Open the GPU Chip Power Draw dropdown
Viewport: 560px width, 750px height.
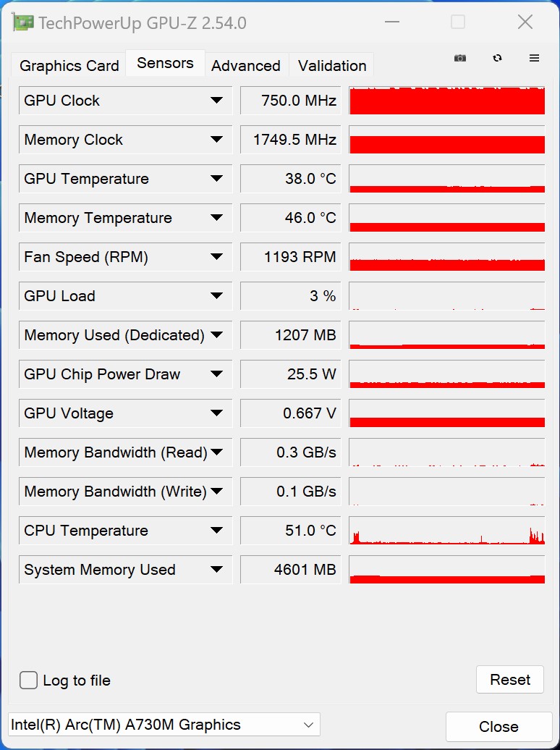tap(216, 374)
